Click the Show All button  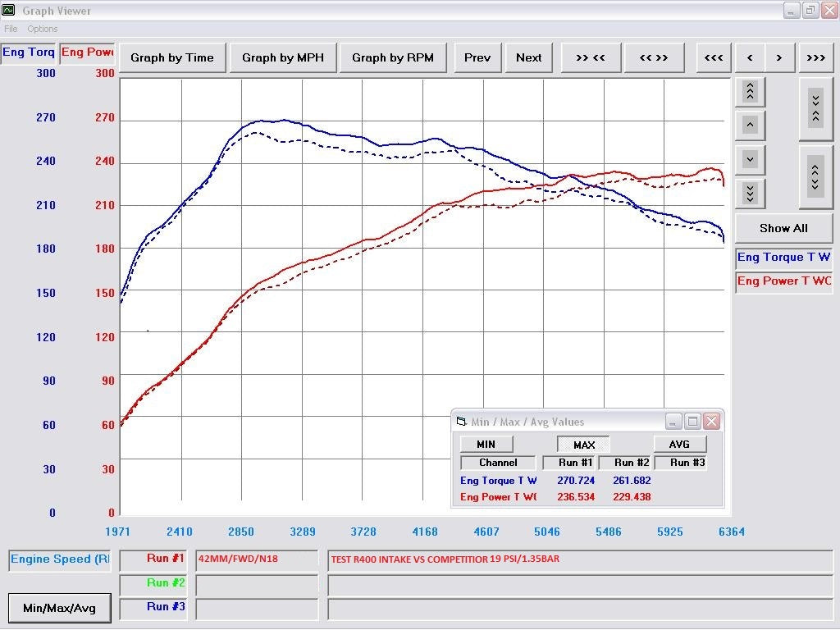click(x=783, y=228)
